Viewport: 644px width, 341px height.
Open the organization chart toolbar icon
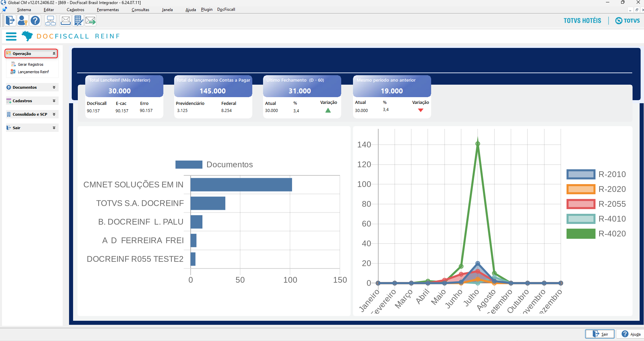51,21
